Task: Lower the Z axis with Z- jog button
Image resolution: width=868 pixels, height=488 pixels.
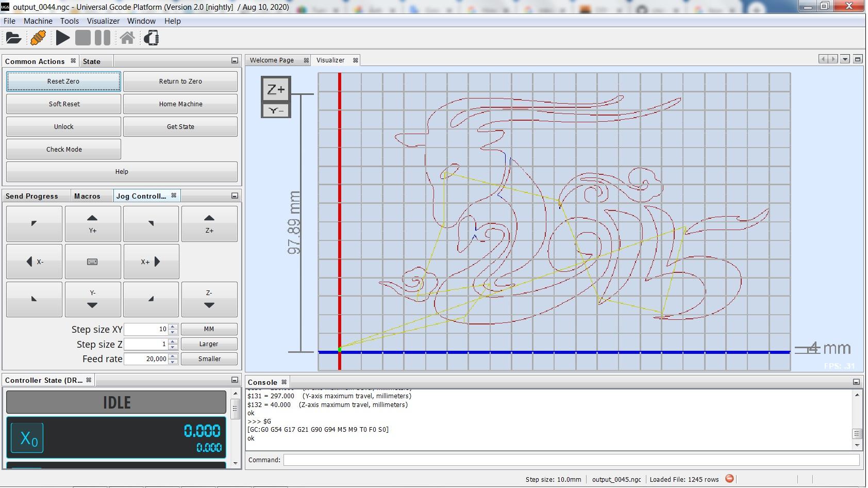Action: (x=209, y=299)
